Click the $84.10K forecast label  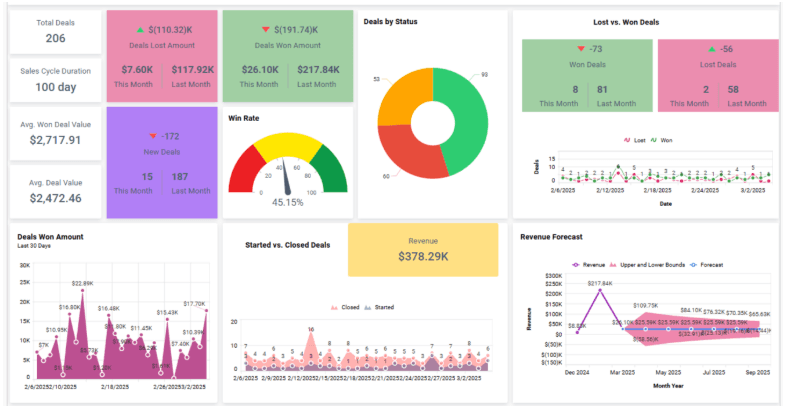point(691,310)
